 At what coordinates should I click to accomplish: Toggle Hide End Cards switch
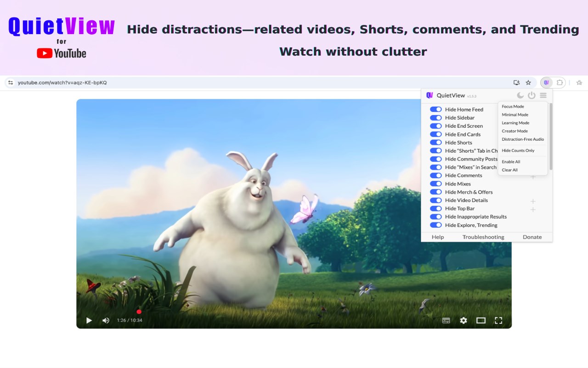click(x=435, y=134)
